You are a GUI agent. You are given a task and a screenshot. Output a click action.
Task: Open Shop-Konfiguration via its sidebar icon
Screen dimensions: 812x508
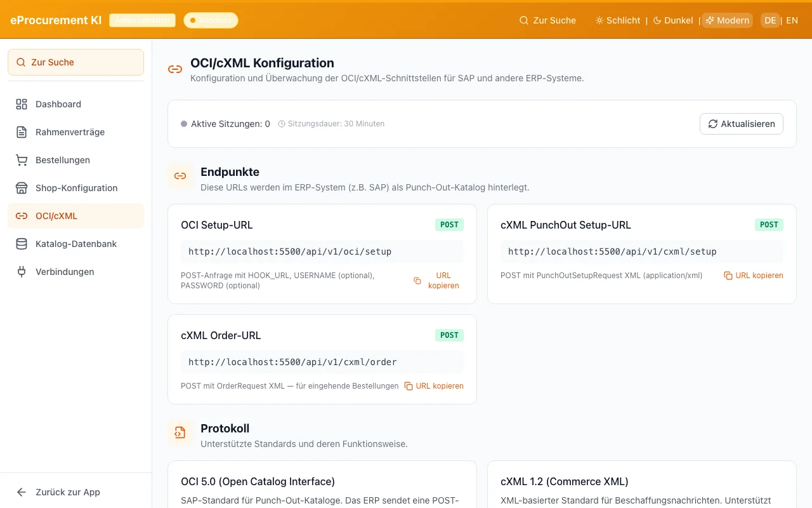point(22,188)
